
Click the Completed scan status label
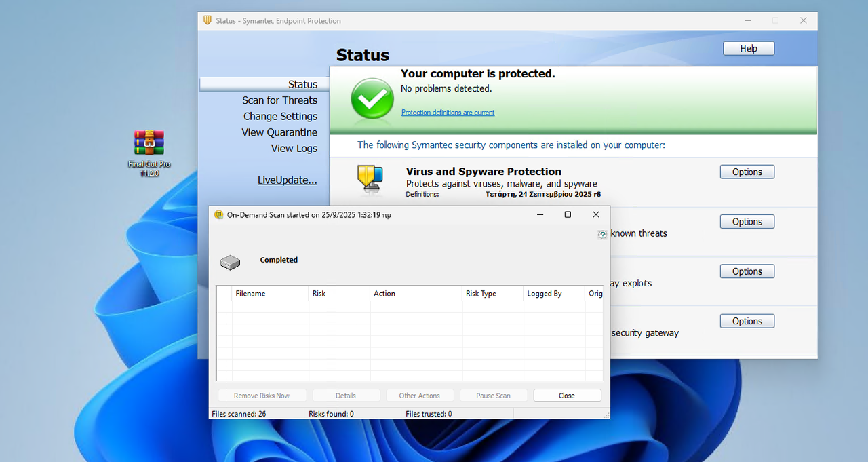[279, 260]
